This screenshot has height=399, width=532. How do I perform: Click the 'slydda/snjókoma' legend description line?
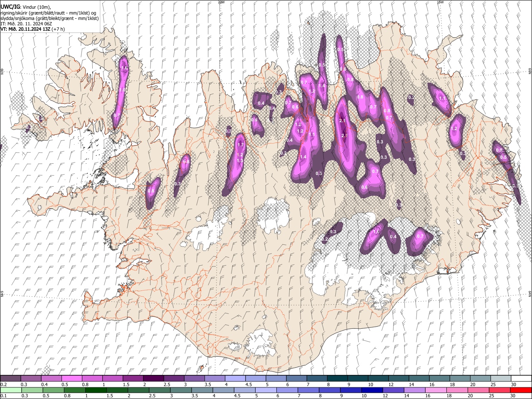point(49,19)
